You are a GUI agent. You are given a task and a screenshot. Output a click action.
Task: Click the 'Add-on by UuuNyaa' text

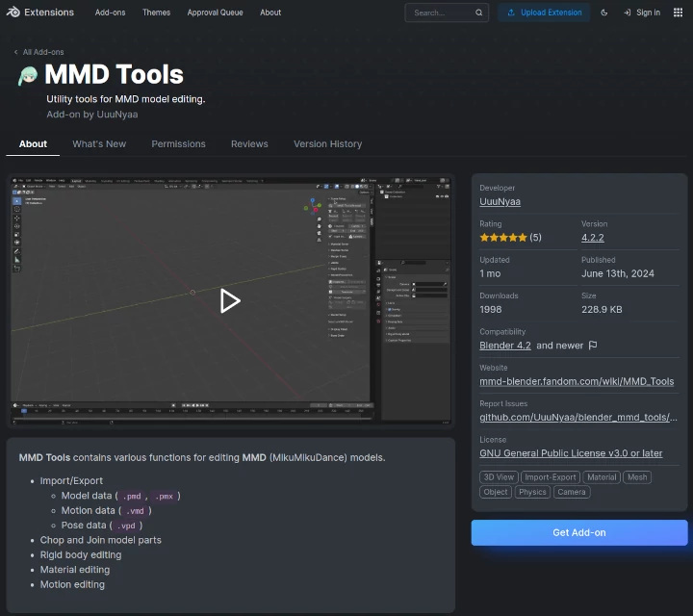pos(92,115)
